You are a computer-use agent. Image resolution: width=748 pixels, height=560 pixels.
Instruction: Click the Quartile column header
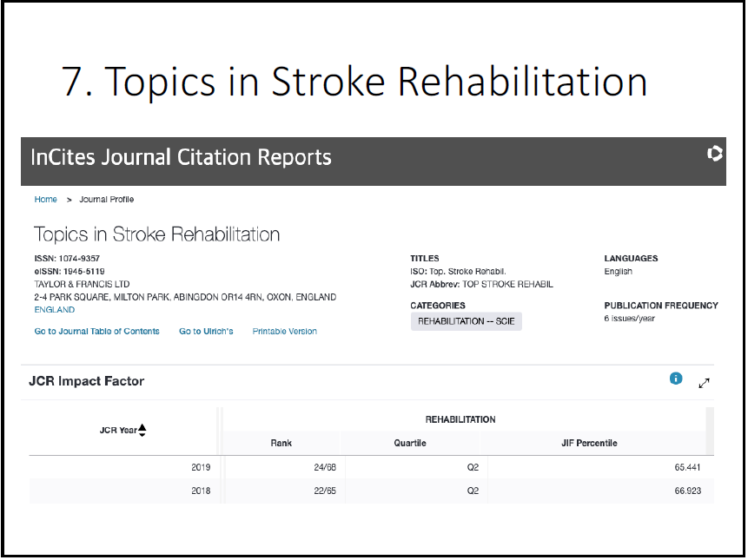[x=410, y=443]
